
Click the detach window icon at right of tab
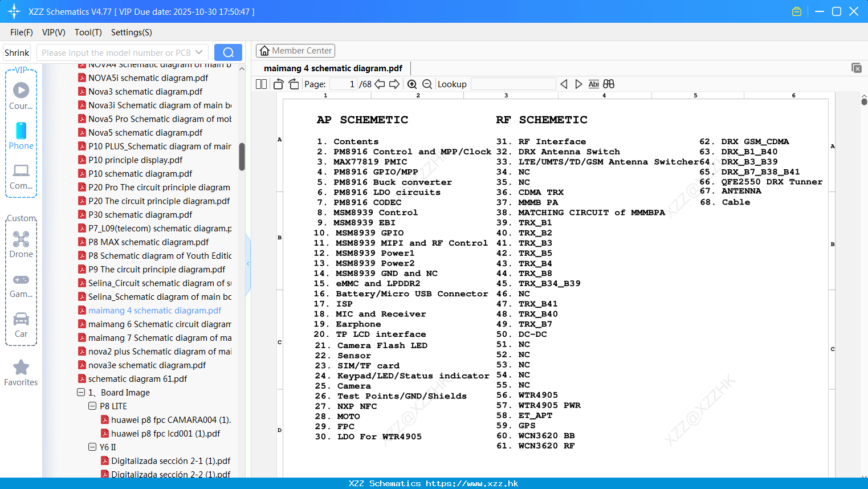[x=857, y=68]
